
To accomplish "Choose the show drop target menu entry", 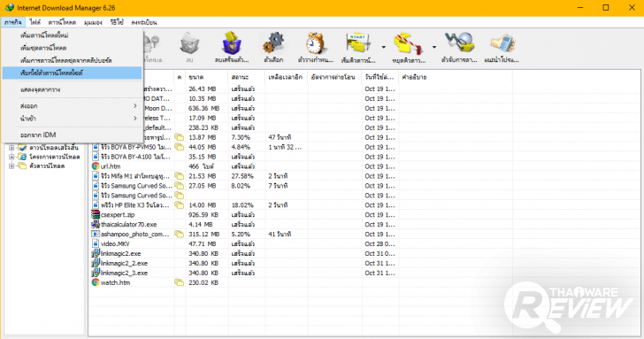I will pos(73,89).
